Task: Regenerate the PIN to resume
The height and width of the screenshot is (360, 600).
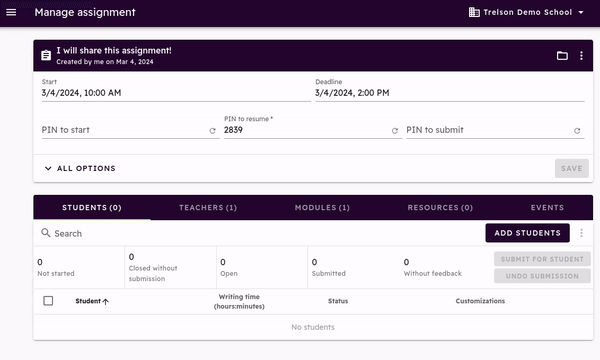Action: click(395, 131)
